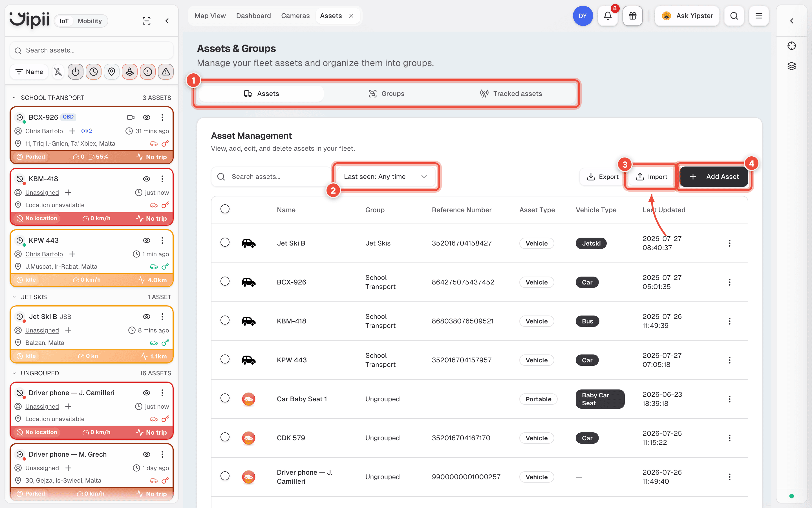Image resolution: width=812 pixels, height=508 pixels.
Task: Click the sidebar Search assets field
Action: click(92, 51)
